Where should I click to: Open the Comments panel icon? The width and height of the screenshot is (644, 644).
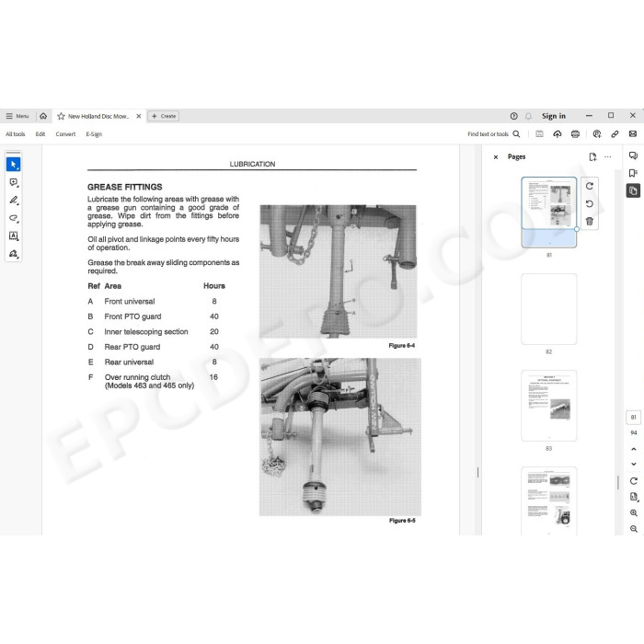(x=633, y=155)
